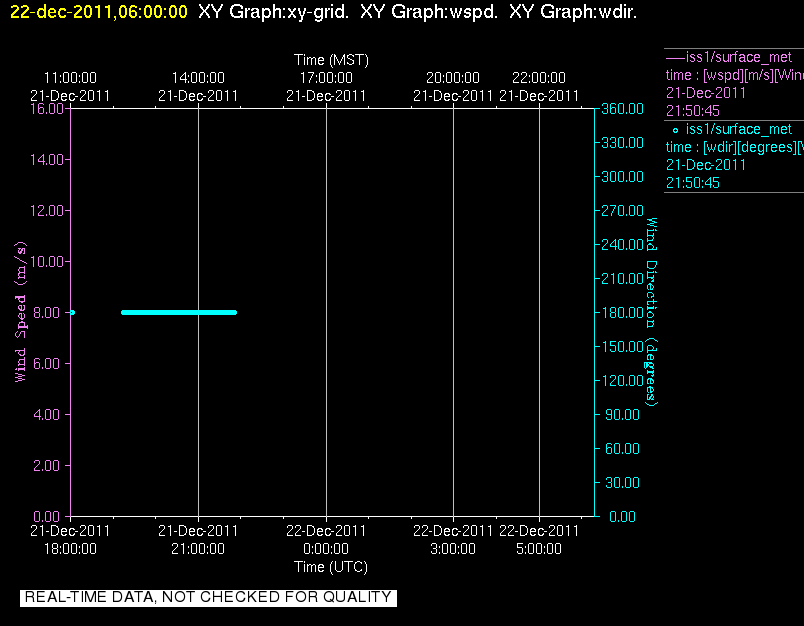This screenshot has width=804, height=626.
Task: Click the isolated cyan data point at 18:00
Action: coord(72,313)
